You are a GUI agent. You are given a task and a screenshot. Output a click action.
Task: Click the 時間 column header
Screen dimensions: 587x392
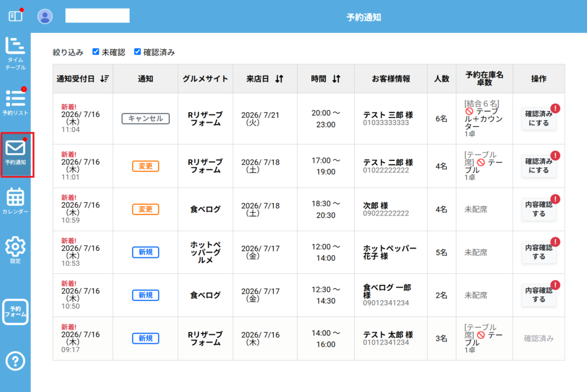coord(326,79)
